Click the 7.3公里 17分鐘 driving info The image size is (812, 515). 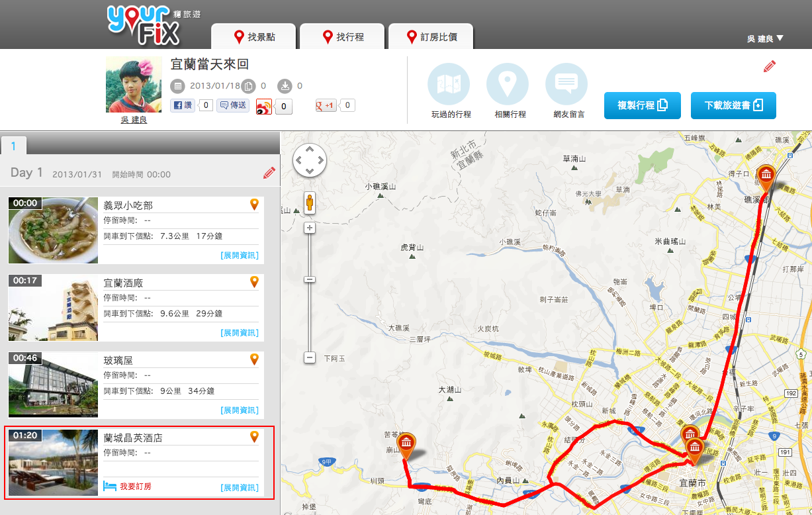coord(191,236)
